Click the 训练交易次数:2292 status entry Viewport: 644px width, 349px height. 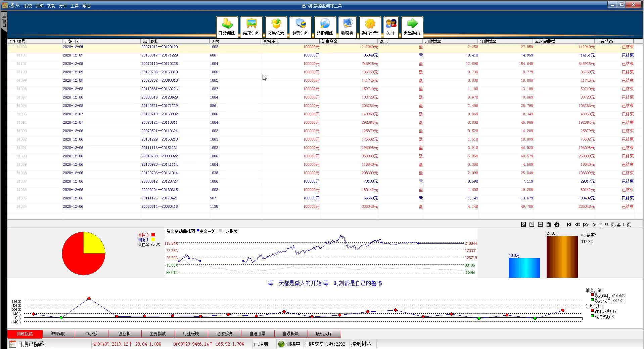coord(325,344)
